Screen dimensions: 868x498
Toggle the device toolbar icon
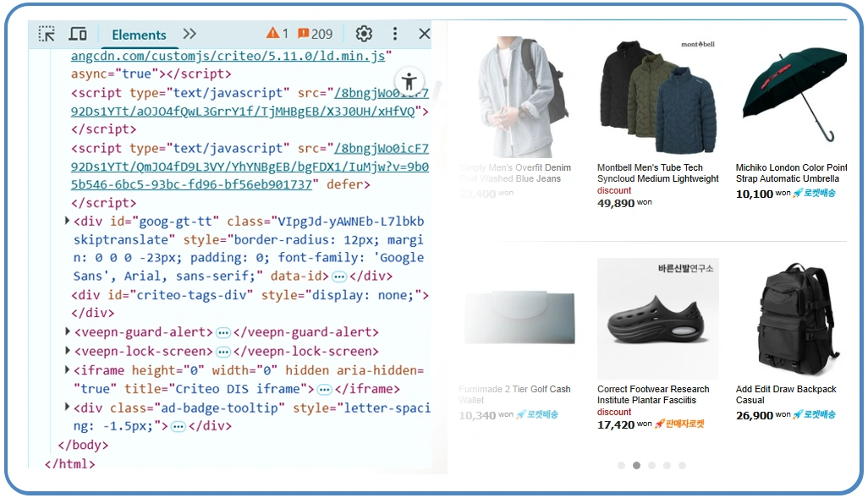click(78, 34)
